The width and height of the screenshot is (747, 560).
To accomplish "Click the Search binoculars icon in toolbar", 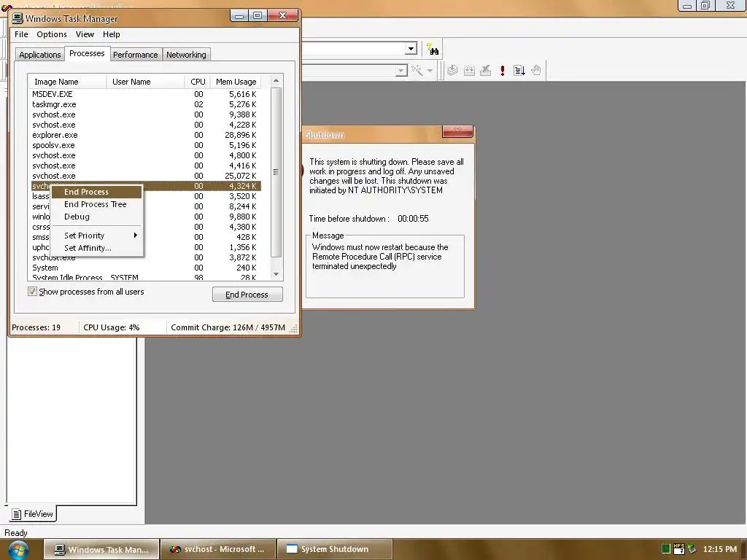I will (433, 49).
